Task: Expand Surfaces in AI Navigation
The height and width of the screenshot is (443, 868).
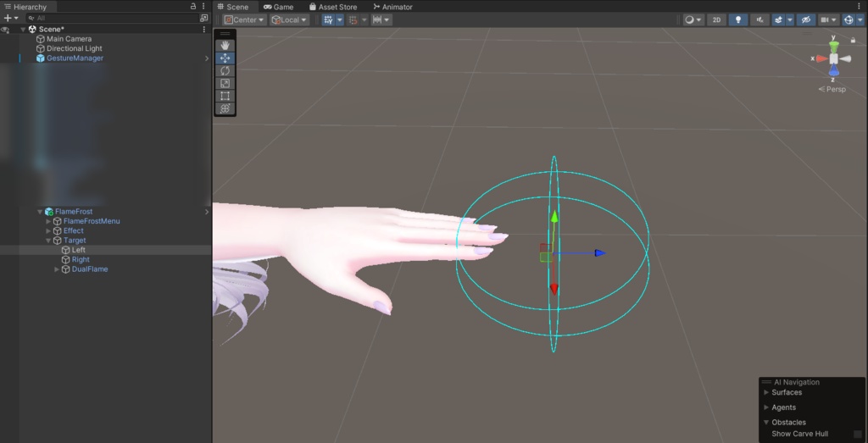Action: [766, 392]
